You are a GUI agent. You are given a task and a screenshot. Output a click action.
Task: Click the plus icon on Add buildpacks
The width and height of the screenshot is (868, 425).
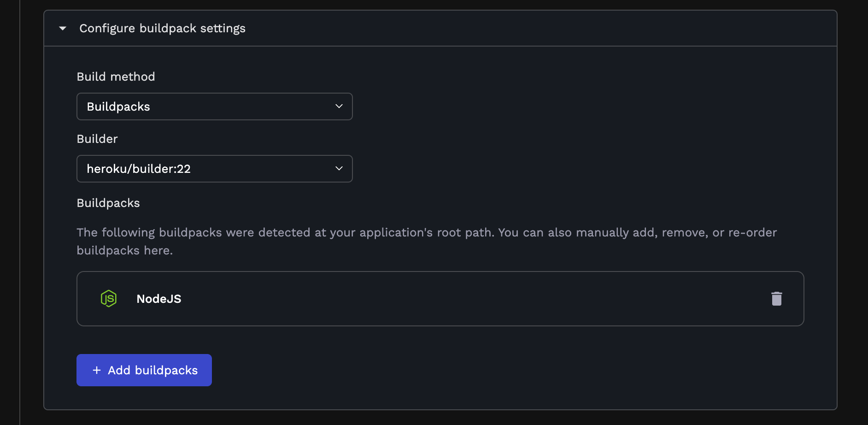(97, 370)
